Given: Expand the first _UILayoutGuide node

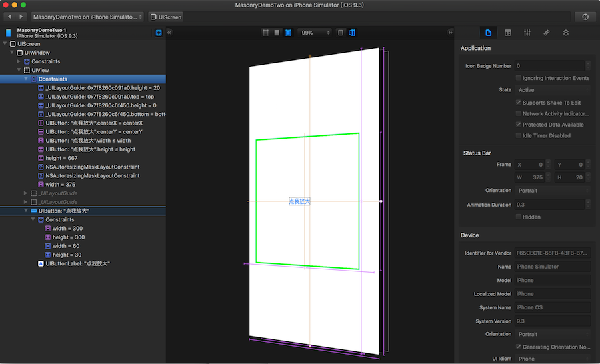Looking at the screenshot, I should [25, 193].
